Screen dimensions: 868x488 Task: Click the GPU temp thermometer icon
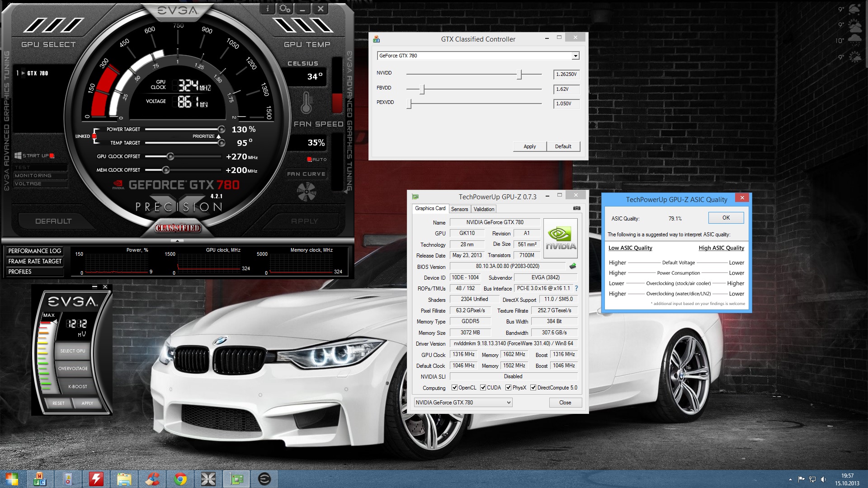(307, 103)
